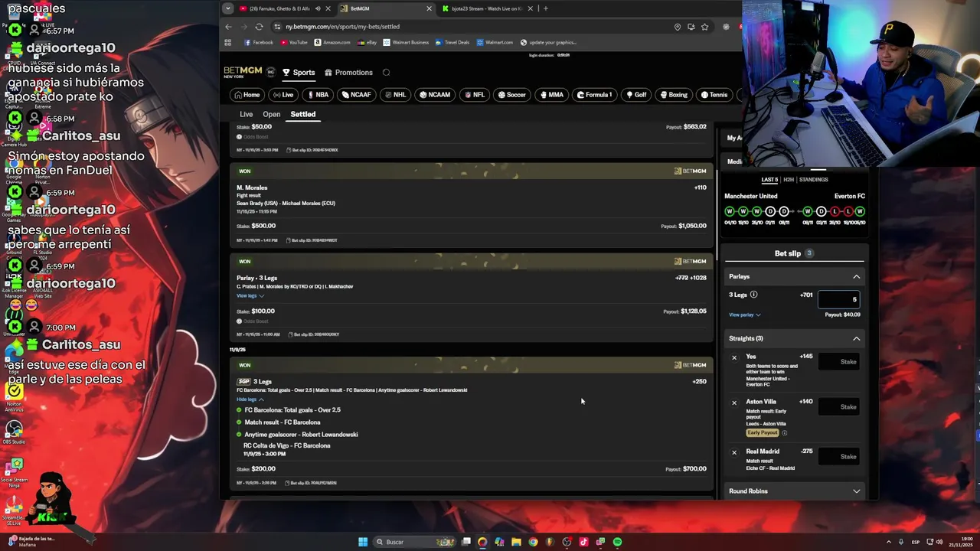Collapse Hide legs on the SGP bet

pos(250,399)
